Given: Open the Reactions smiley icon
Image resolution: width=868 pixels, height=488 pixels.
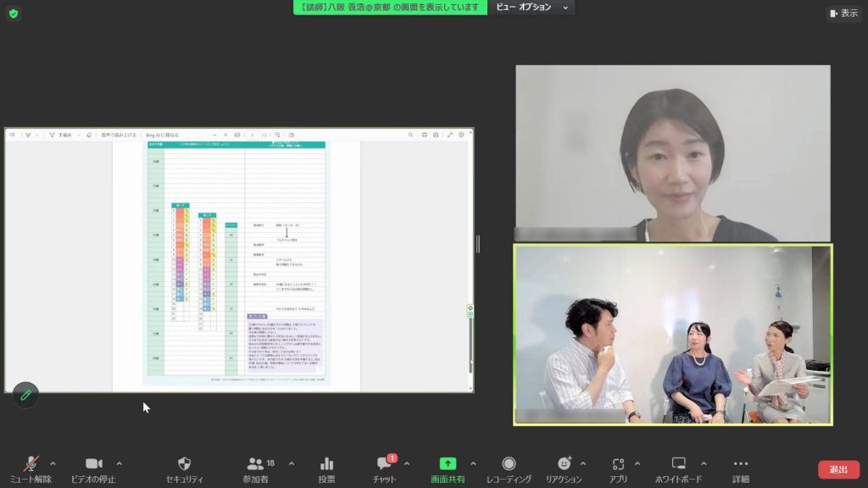Looking at the screenshot, I should [564, 464].
